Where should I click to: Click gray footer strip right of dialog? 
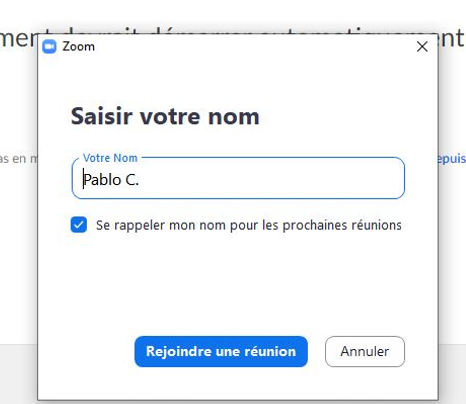point(452,373)
